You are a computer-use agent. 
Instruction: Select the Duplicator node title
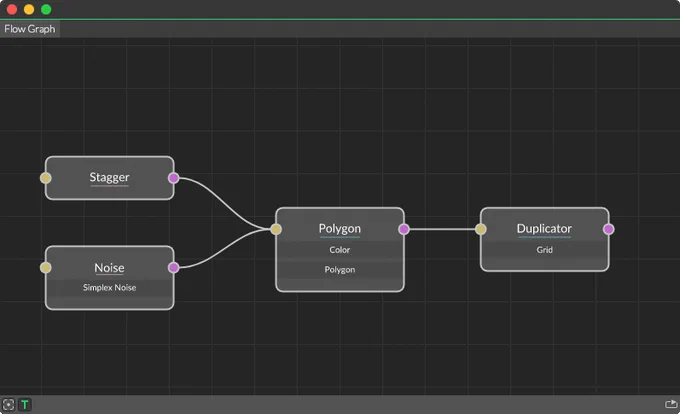coord(544,228)
